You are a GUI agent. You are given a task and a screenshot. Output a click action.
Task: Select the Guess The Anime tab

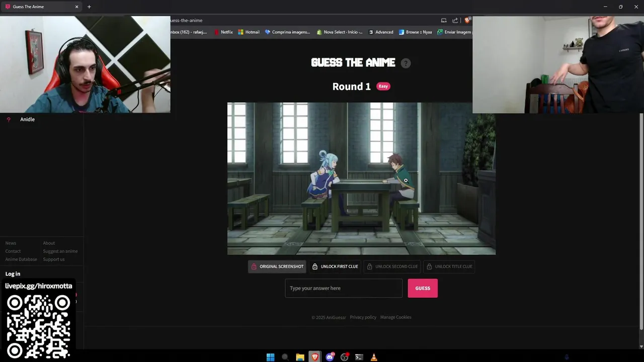coord(42,7)
